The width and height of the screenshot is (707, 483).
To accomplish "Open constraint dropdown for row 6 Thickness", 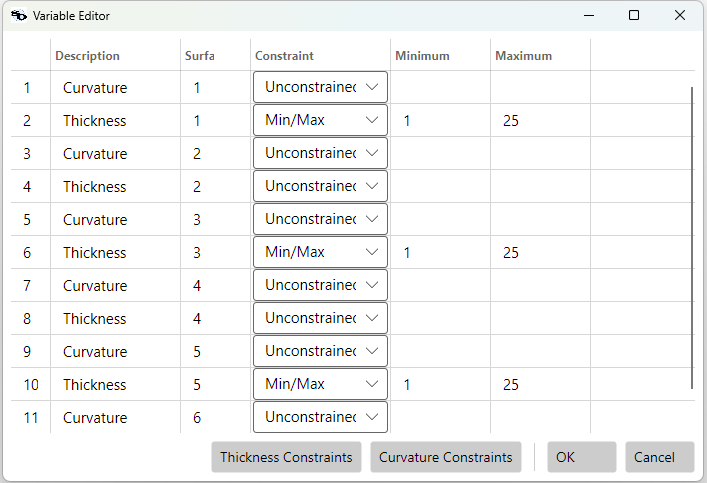I will tap(320, 252).
